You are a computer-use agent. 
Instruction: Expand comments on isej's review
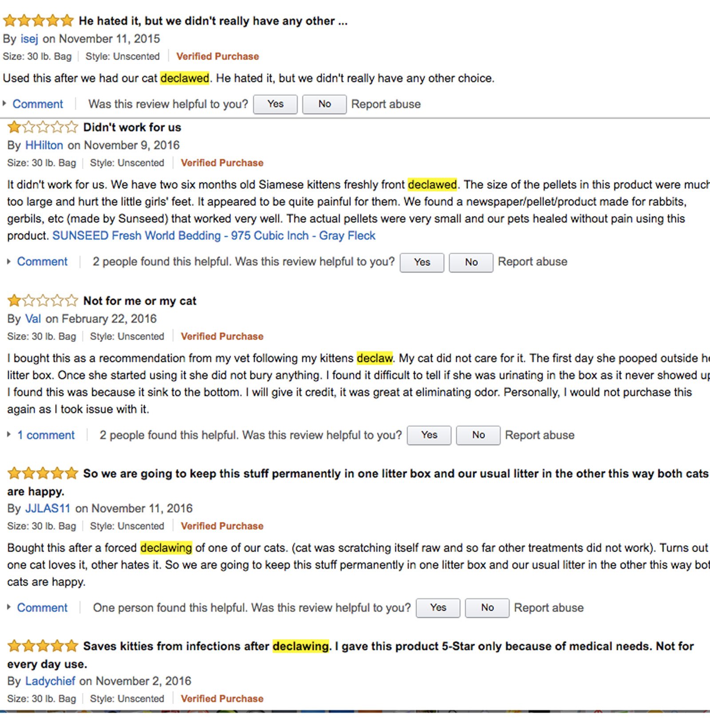37,104
